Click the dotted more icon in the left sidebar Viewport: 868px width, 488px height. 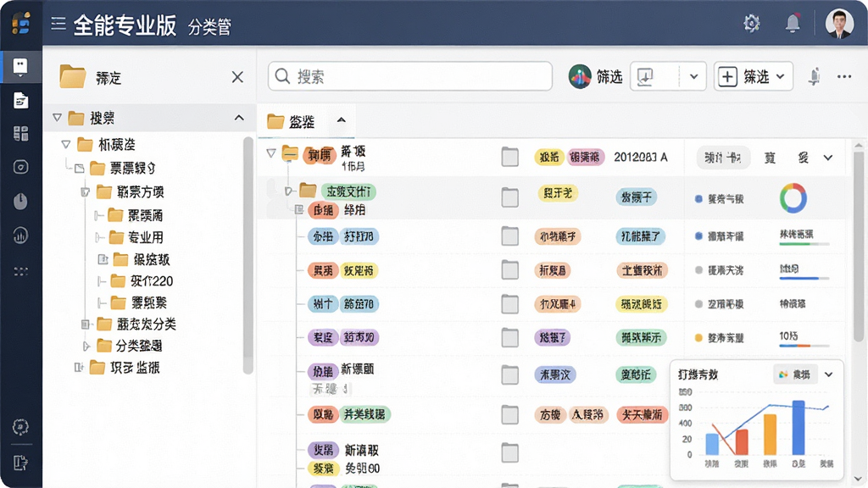[x=20, y=271]
